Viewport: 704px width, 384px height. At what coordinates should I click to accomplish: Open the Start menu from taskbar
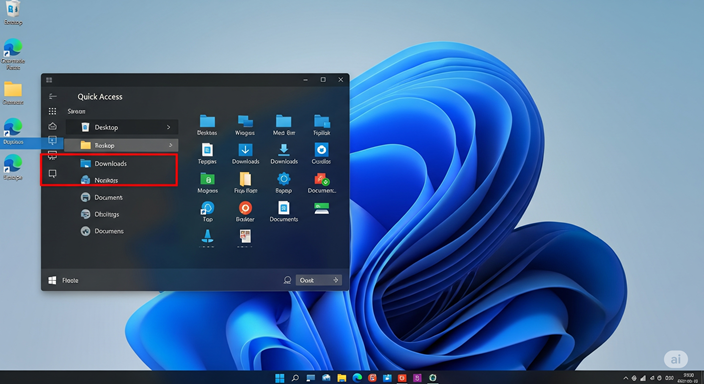280,378
